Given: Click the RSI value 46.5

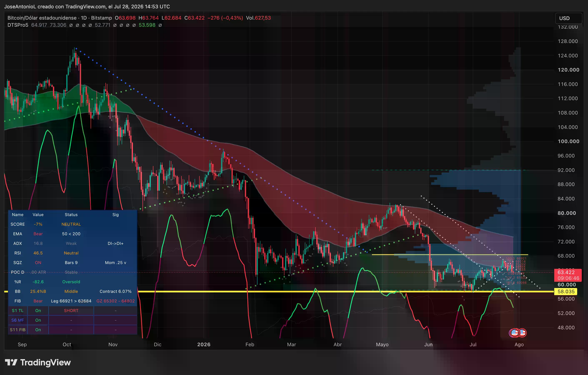Looking at the screenshot, I should (38, 253).
